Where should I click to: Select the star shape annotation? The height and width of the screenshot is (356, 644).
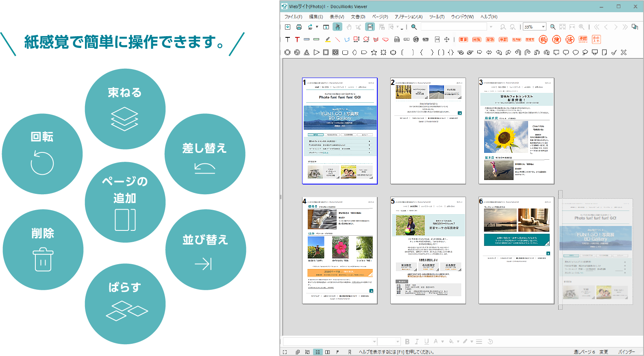click(x=374, y=52)
